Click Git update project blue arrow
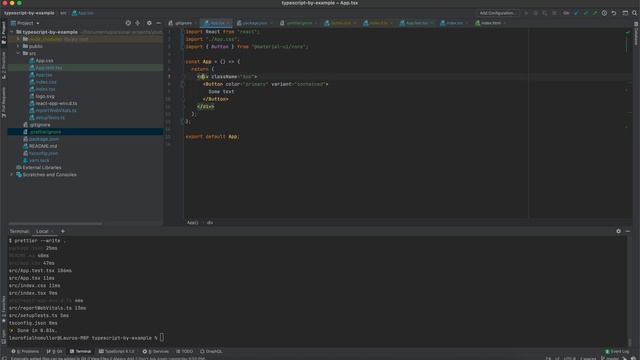 576,13
